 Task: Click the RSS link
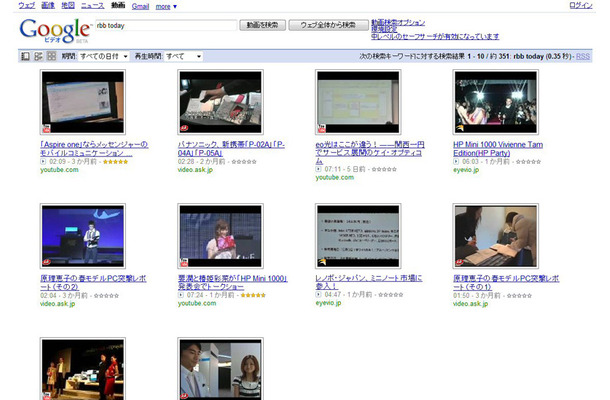tap(583, 56)
